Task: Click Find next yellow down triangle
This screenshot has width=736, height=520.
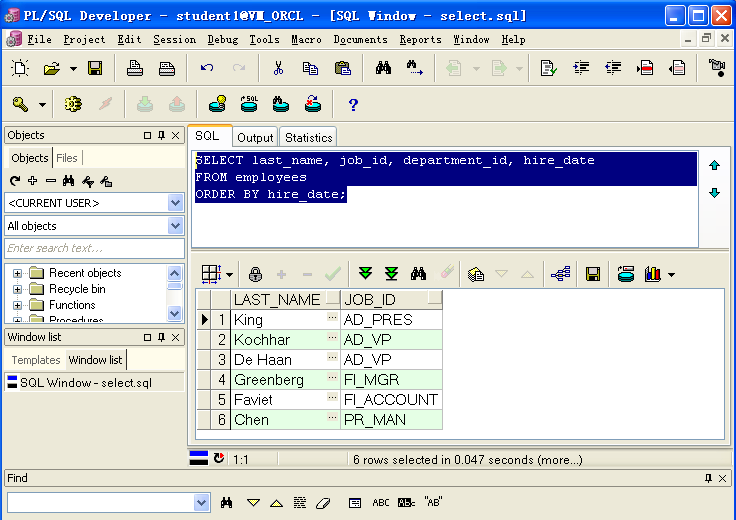Action: (x=253, y=503)
